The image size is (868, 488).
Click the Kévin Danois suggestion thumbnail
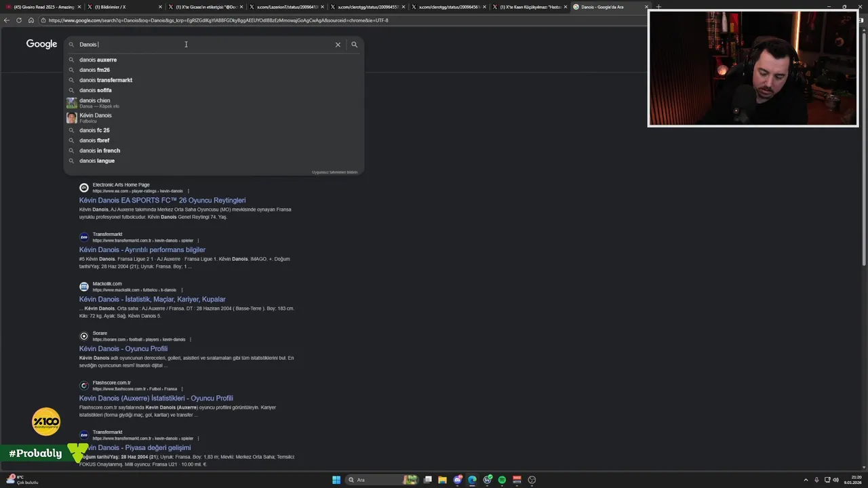pyautogui.click(x=71, y=117)
